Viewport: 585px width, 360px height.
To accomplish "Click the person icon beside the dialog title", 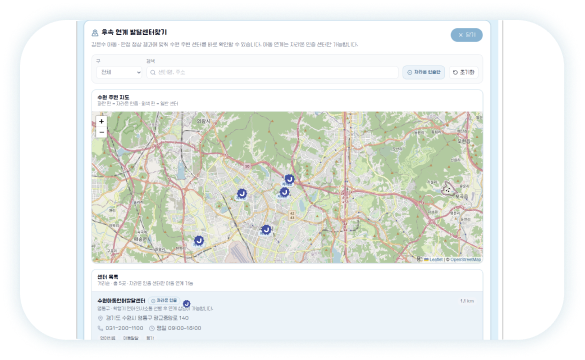I will (95, 33).
